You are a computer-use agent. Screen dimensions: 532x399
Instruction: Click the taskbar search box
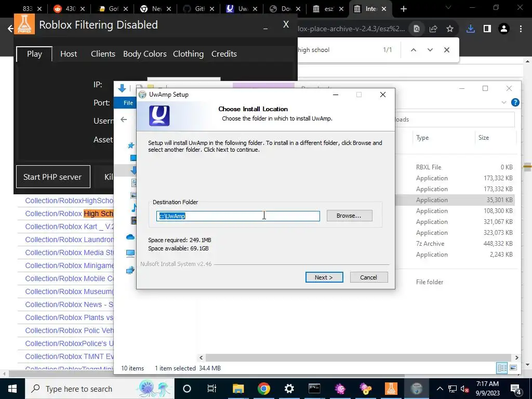[x=100, y=389]
